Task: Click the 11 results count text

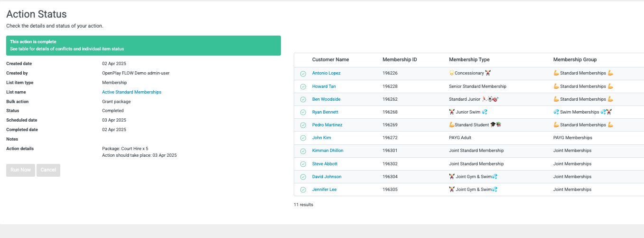Action: [303, 205]
